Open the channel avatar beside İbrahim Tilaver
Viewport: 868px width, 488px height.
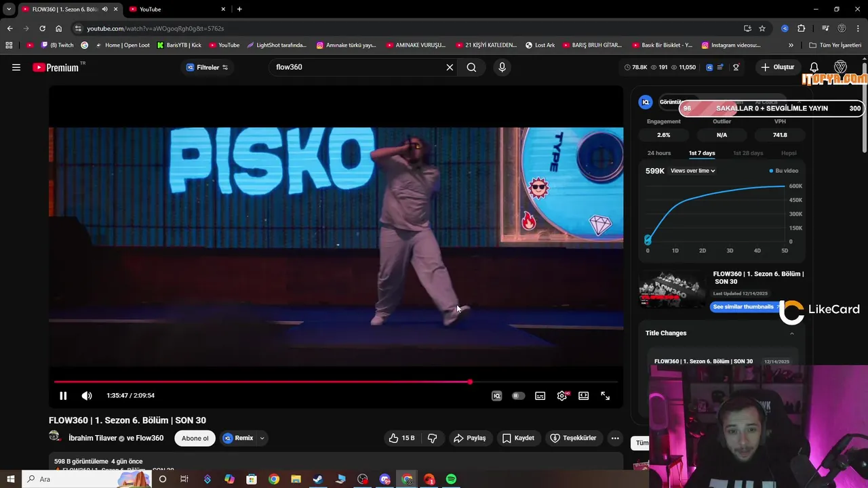(x=55, y=437)
